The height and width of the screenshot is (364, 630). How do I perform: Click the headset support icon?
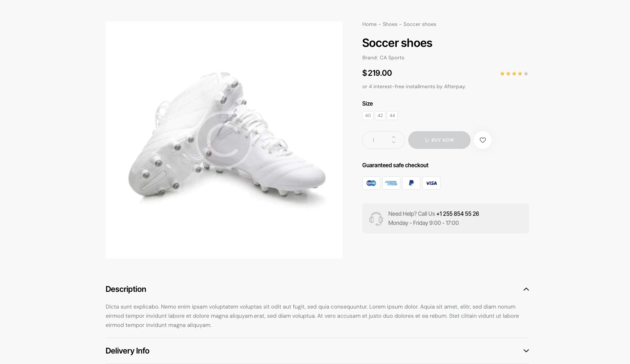(x=376, y=218)
